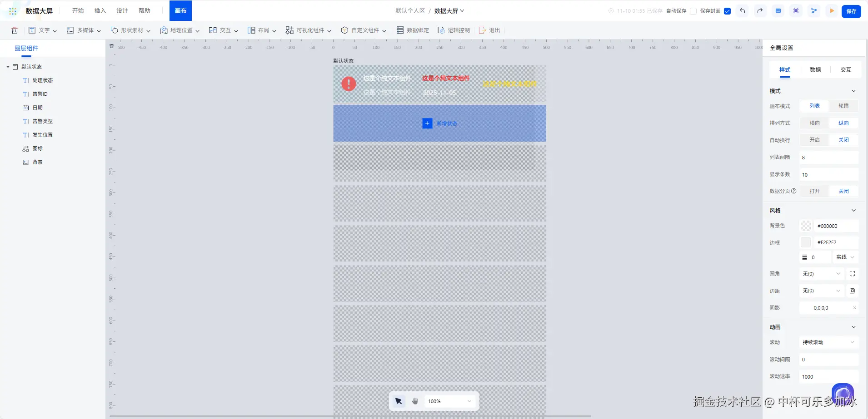The width and height of the screenshot is (868, 419).
Task: Click the 退出 exit icon
Action: pyautogui.click(x=482, y=30)
